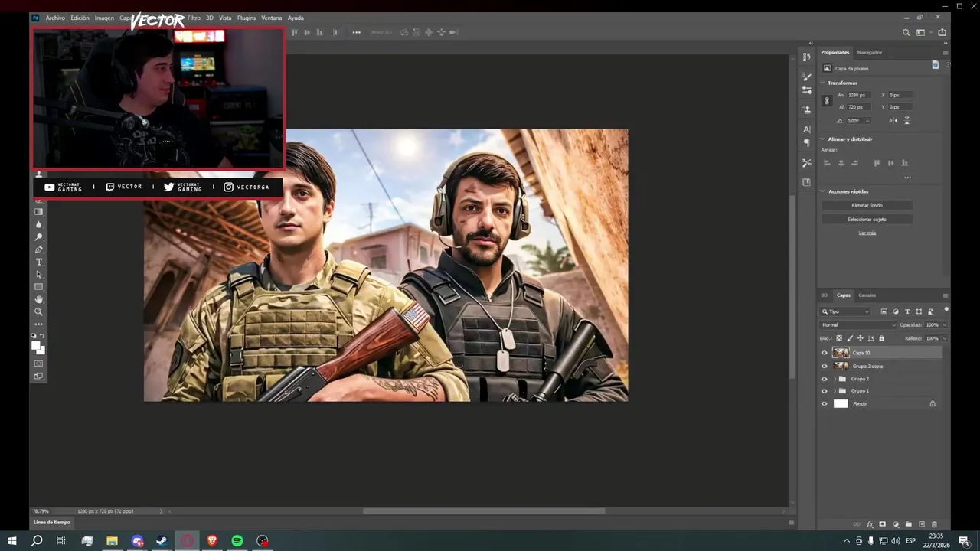The image size is (980, 551).
Task: Open rotation angle dropdown
Action: [x=867, y=120]
